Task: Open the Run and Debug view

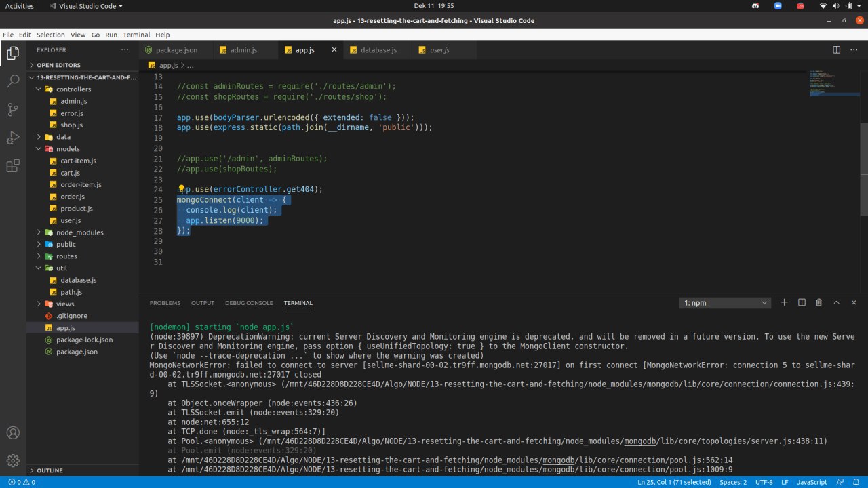Action: click(13, 138)
